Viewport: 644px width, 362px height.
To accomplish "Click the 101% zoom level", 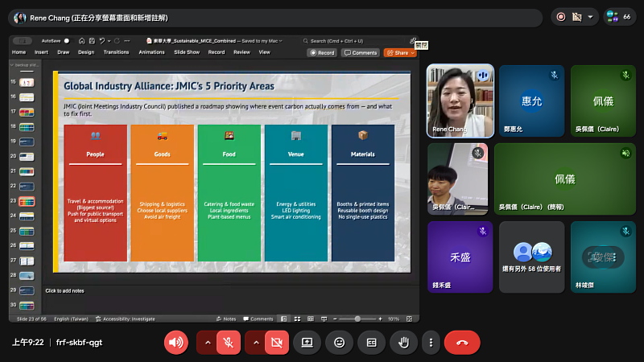I will point(394,319).
